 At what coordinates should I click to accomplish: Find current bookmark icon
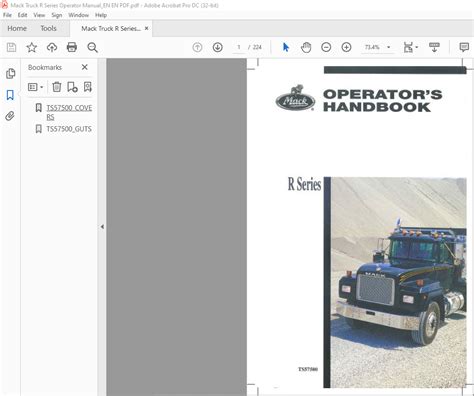point(88,87)
